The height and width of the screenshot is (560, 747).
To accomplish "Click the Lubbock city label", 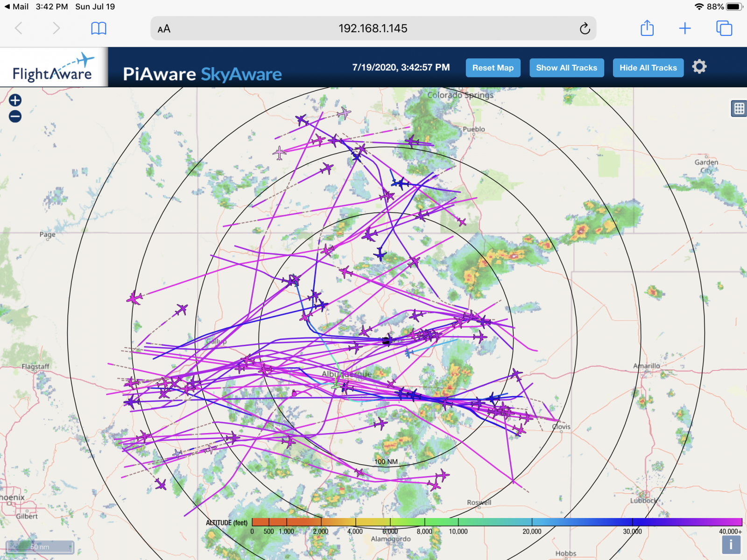I will click(x=643, y=500).
